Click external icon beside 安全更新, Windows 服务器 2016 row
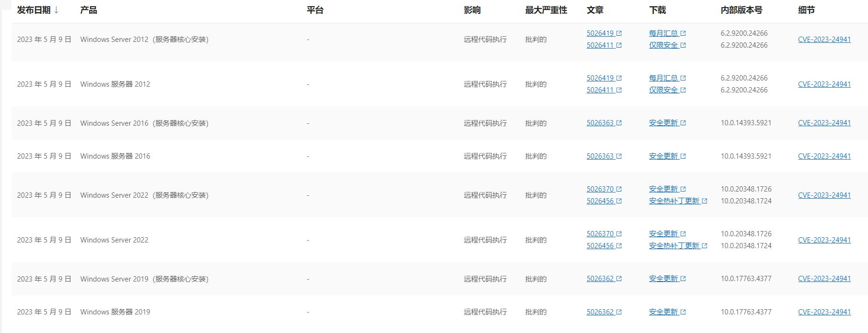Viewport: 868px width, 333px height. 683,156
